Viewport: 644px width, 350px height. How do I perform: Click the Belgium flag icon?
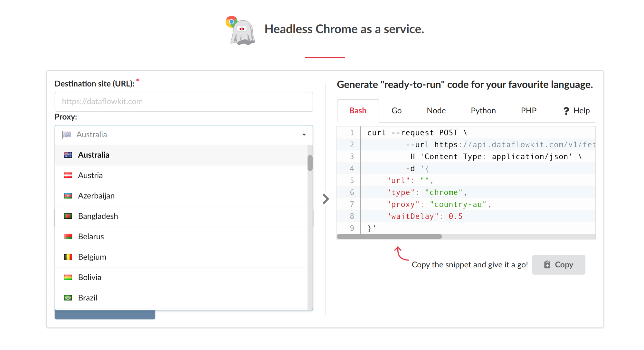tap(68, 257)
